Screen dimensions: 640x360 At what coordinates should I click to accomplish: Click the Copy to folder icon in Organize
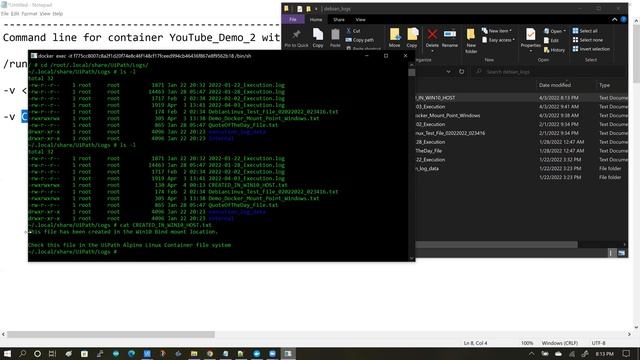[x=412, y=34]
